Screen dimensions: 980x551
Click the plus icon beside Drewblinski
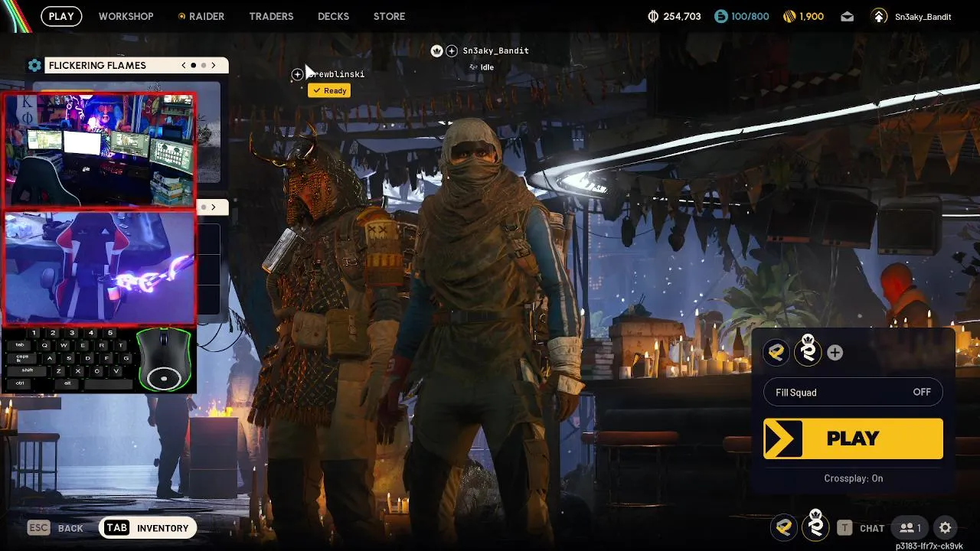point(297,74)
